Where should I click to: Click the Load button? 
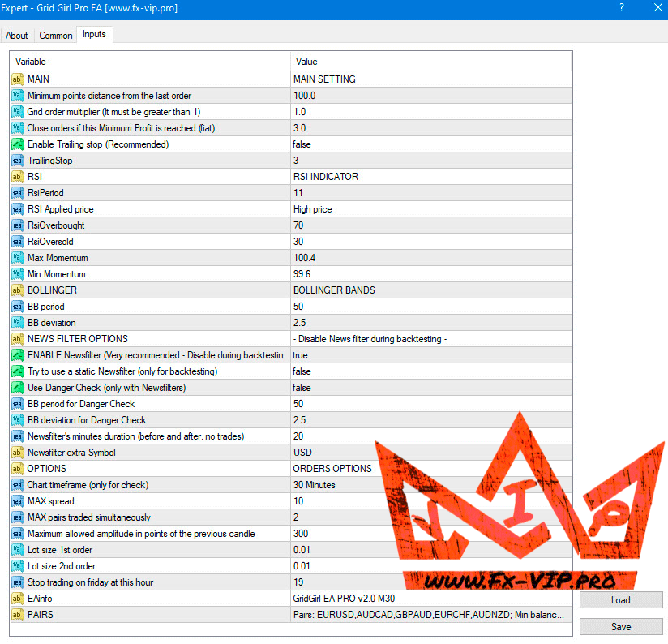tap(621, 600)
